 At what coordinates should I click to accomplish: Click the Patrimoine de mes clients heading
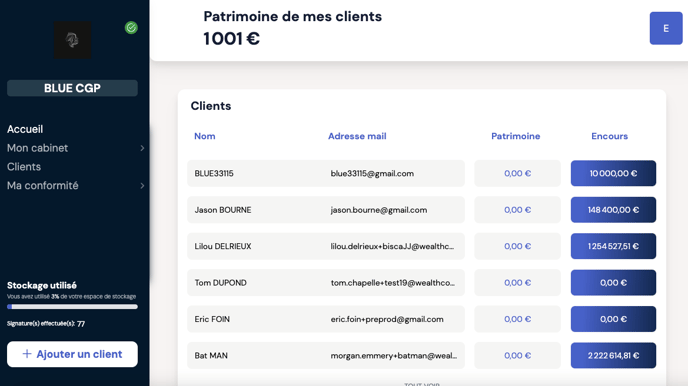[x=293, y=16]
